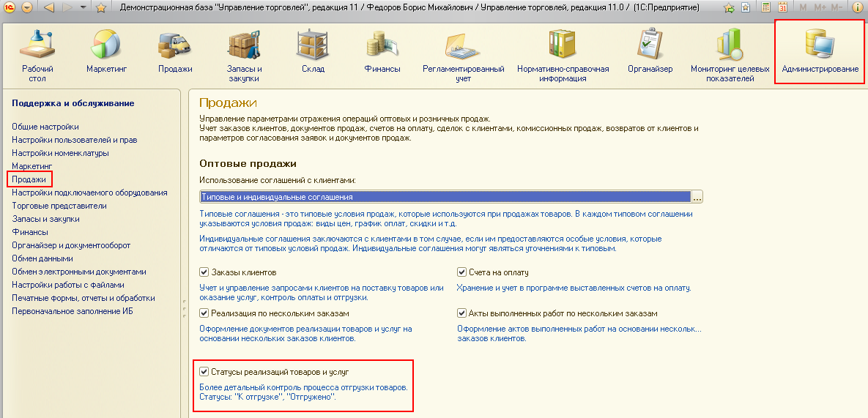Image resolution: width=868 pixels, height=418 pixels.
Task: Open the selection button for agreements field
Action: coord(697,197)
